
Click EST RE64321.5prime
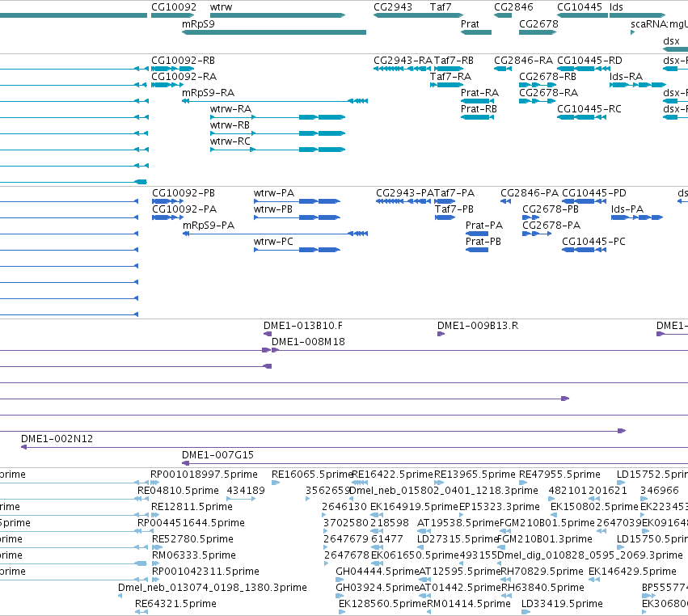[175, 604]
